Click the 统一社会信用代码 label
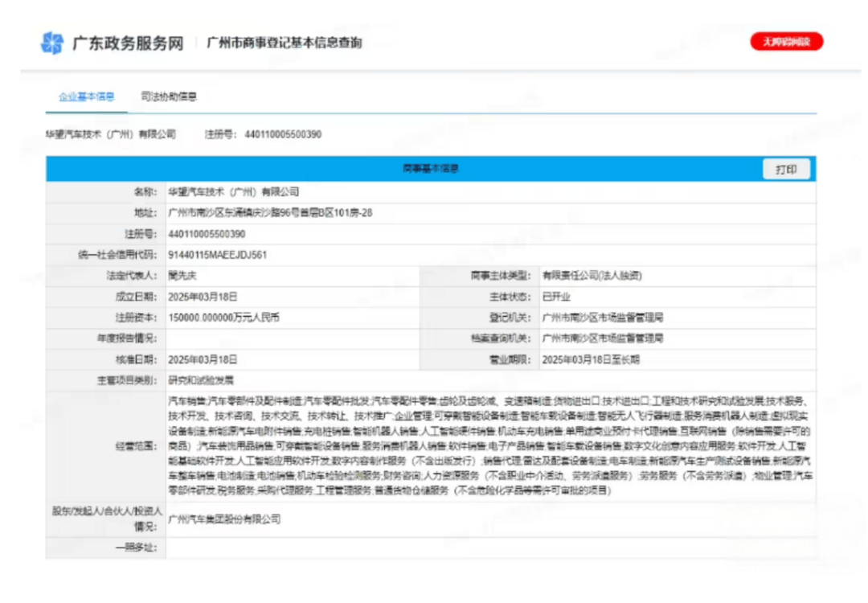Screen dimensions: 868x603 click(x=118, y=255)
